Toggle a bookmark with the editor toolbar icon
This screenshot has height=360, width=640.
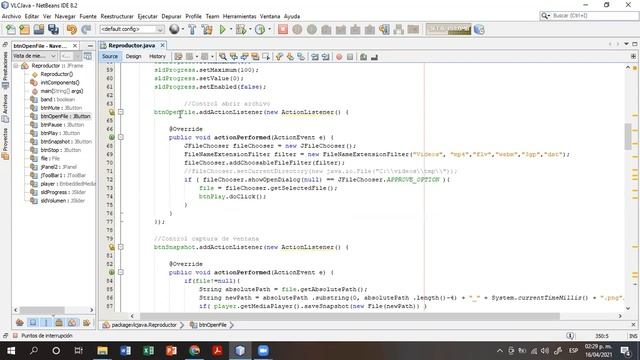click(301, 57)
